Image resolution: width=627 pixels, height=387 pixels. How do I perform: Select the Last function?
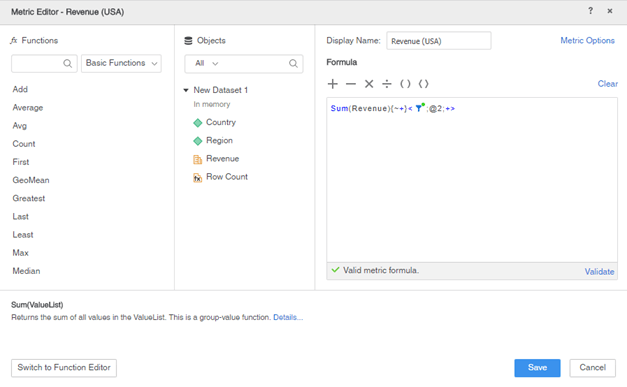[x=20, y=217]
